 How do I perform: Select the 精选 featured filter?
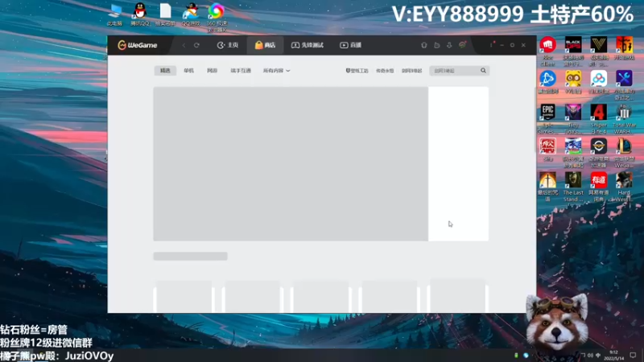pos(165,71)
